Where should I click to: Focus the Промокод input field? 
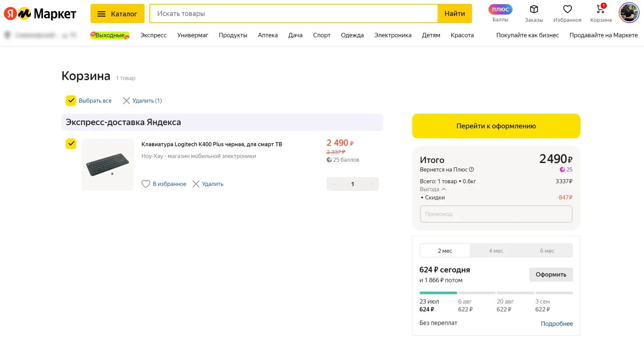tap(496, 214)
